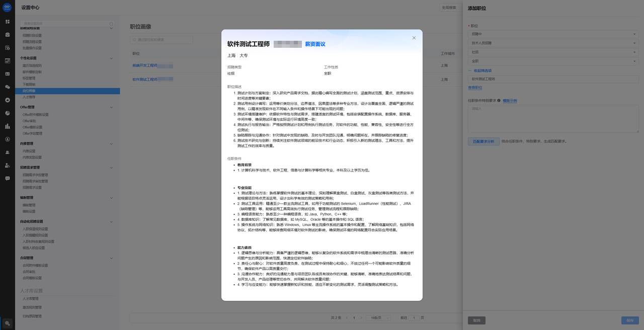Viewport: 644px width, 330px height.
Task: Open the 模版示例 link
Action: point(510,101)
